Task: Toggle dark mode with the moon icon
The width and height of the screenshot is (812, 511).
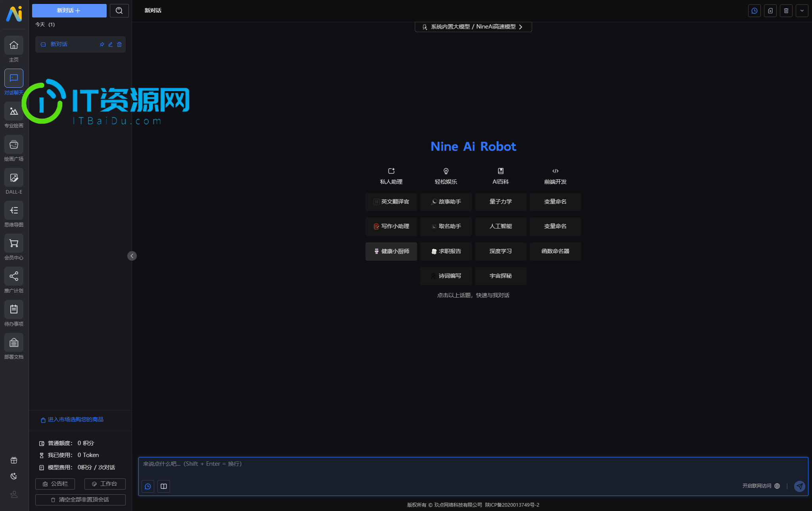Action: pos(14,476)
